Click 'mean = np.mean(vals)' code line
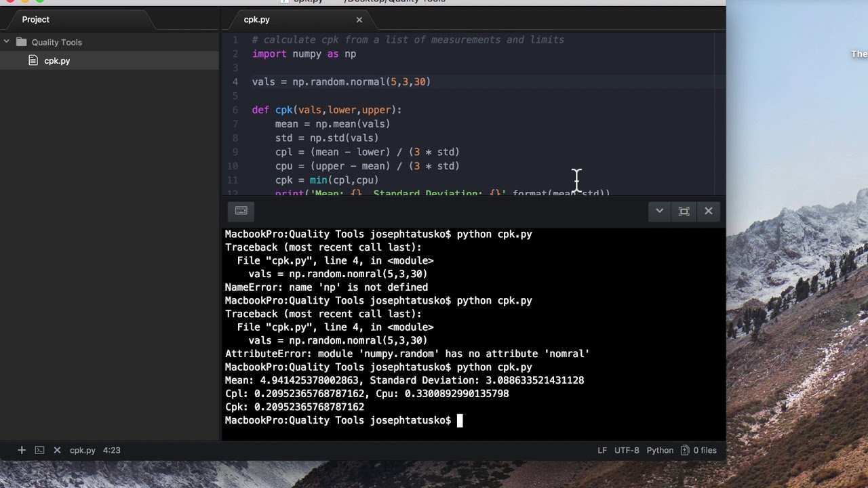 point(332,124)
